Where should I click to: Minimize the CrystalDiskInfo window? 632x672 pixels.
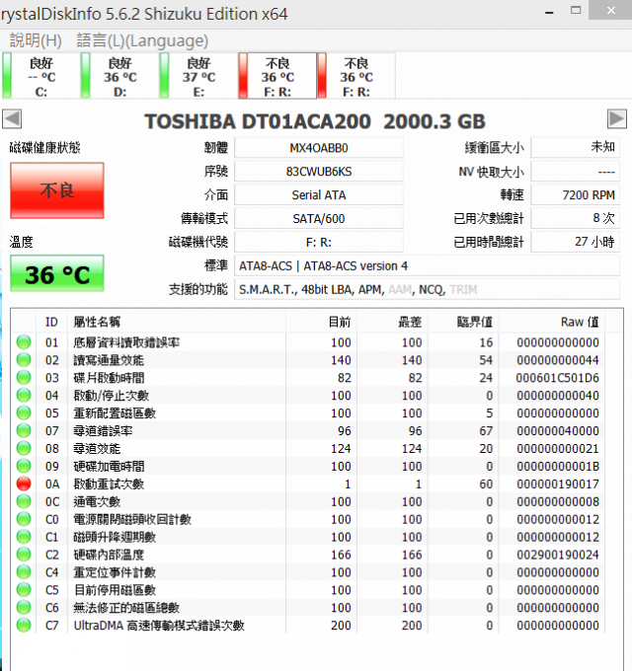[549, 11]
